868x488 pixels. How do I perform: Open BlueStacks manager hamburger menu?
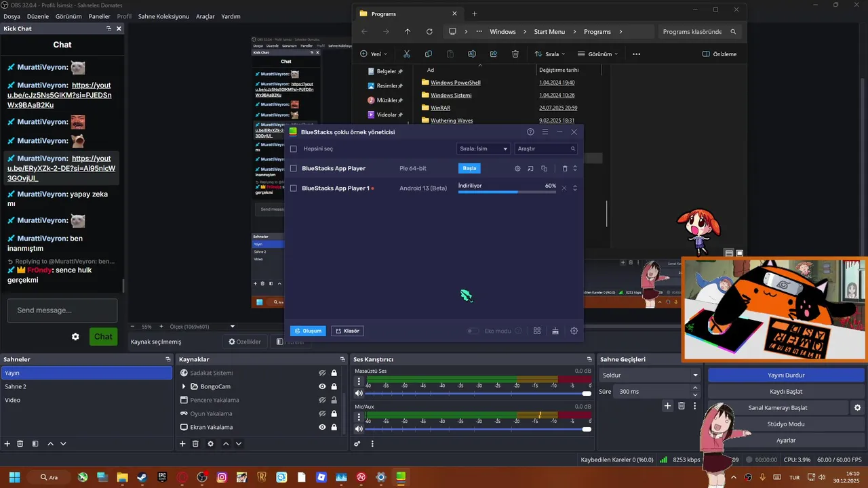pos(545,132)
